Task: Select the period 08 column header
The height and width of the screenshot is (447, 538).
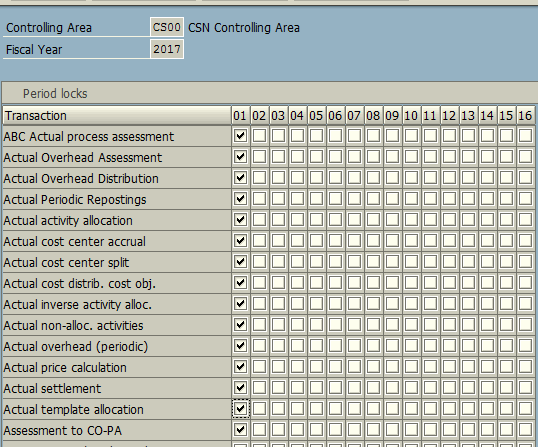Action: [x=373, y=116]
